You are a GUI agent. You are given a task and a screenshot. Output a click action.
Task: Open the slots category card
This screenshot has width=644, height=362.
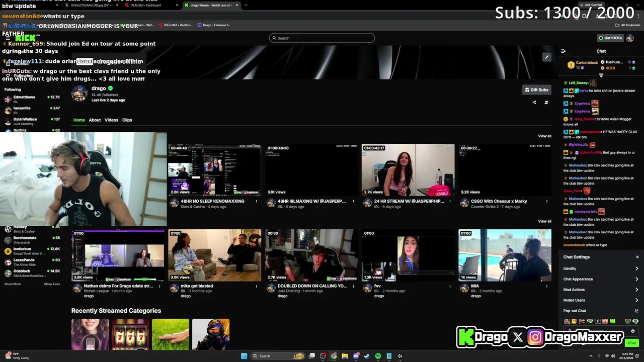130,334
